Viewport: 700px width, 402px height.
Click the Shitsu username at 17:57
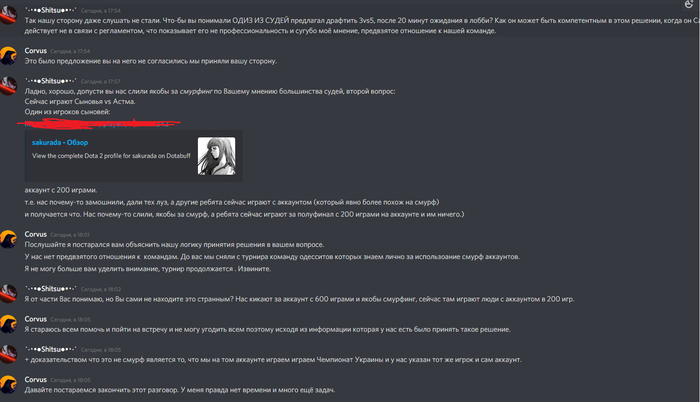tap(50, 81)
